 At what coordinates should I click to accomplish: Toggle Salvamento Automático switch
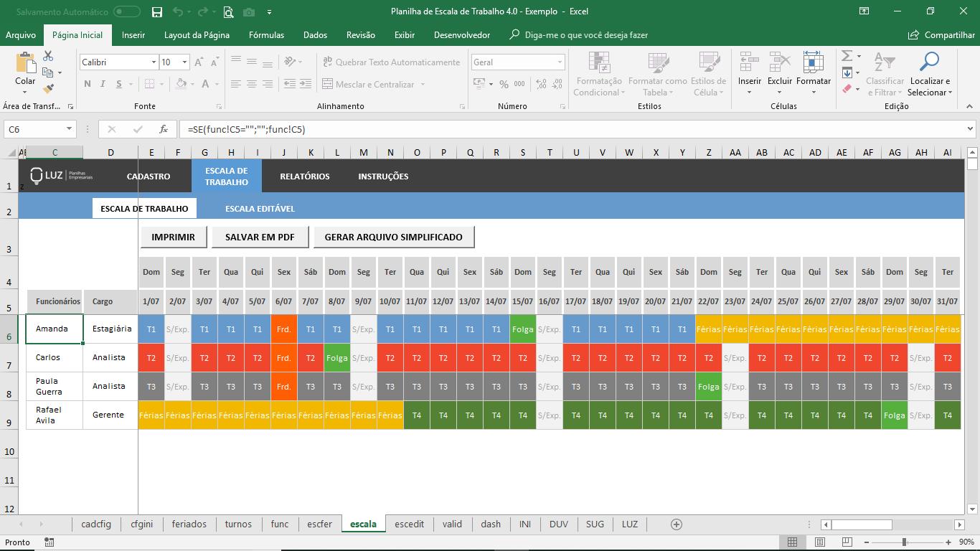tap(127, 11)
